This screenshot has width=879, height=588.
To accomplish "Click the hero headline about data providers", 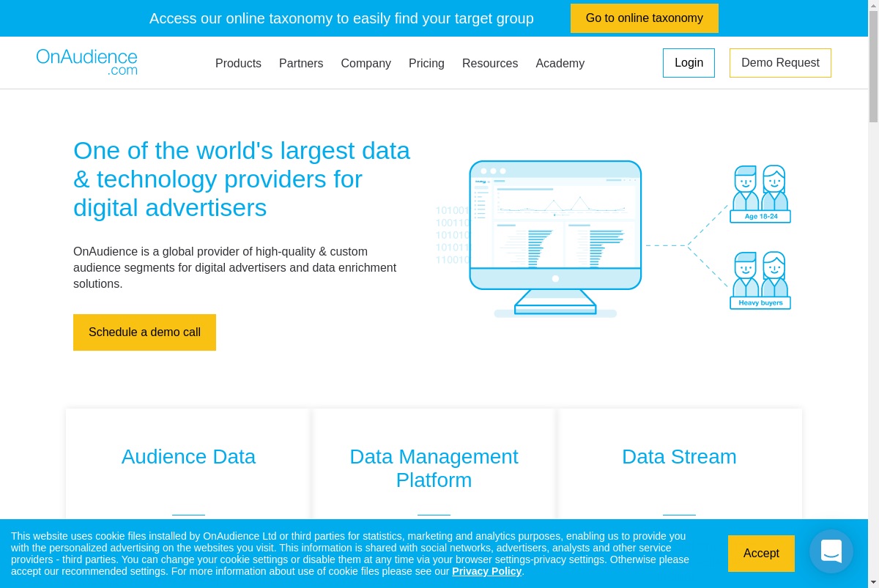I will point(242,179).
